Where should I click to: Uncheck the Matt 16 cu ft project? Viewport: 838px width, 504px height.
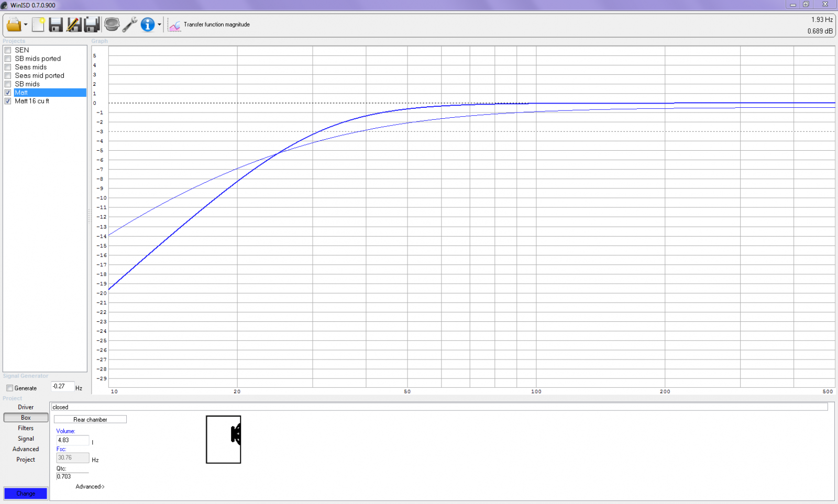tap(8, 101)
